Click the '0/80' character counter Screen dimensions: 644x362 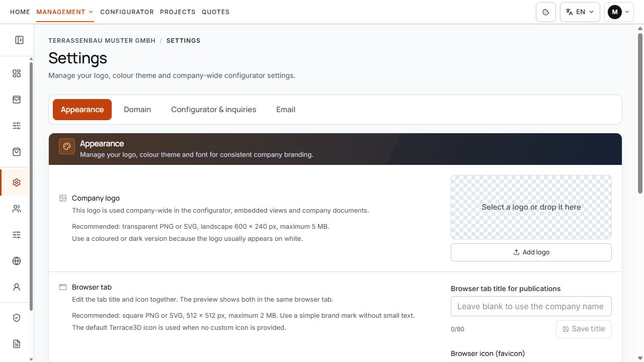click(x=457, y=329)
